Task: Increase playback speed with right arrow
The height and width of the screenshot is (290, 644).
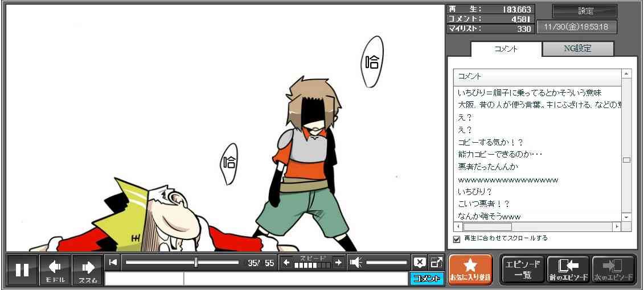Action: point(338,262)
